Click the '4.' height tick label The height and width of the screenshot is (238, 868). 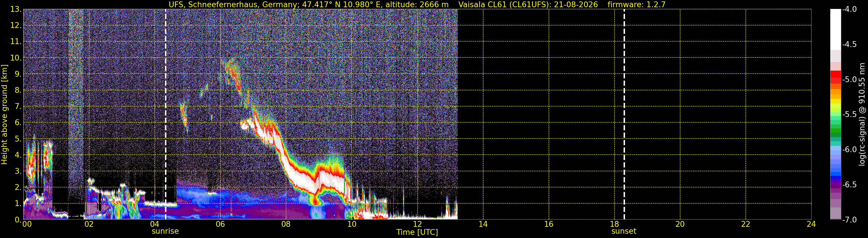(18, 155)
